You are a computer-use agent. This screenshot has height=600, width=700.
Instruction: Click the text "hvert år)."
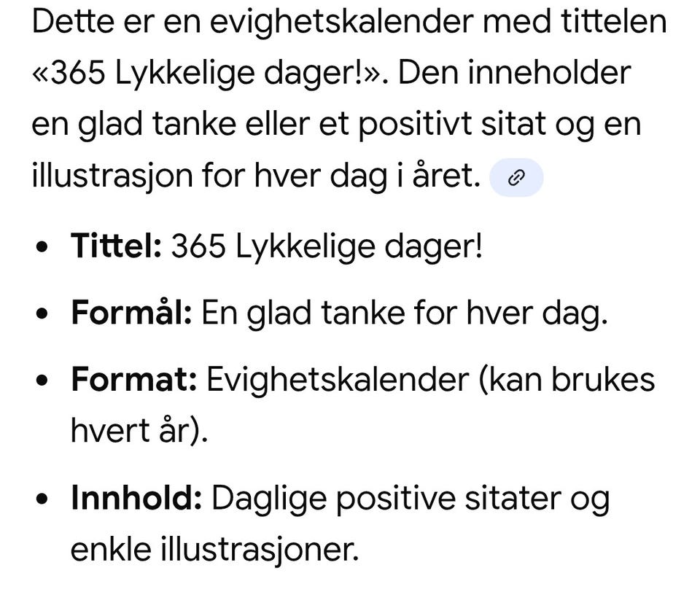tap(139, 431)
